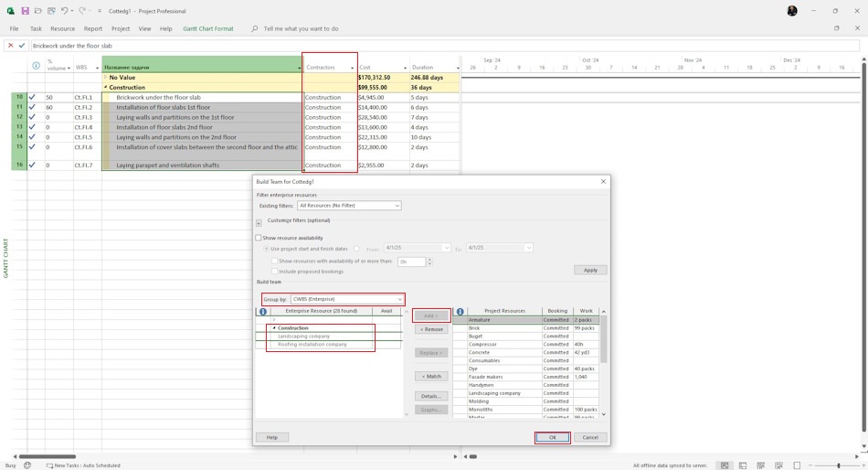This screenshot has height=470, width=868.
Task: Click the Undo arrow in the title bar
Action: 64,11
